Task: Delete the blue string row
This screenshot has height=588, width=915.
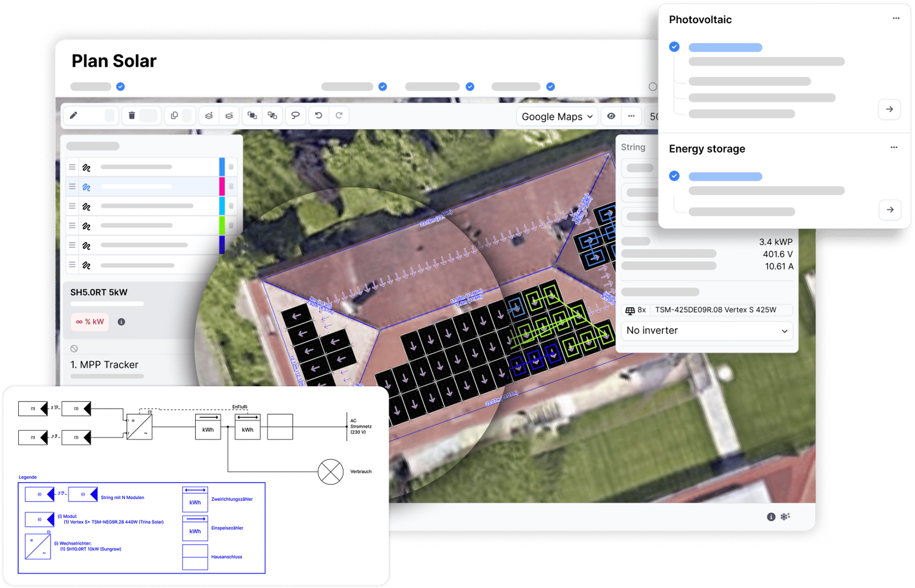Action: tap(231, 167)
